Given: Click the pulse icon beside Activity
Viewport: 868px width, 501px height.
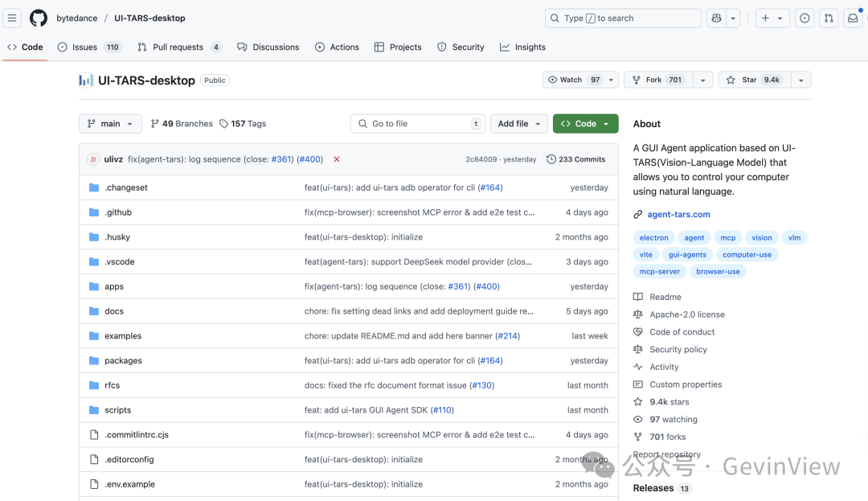Looking at the screenshot, I should 637,367.
